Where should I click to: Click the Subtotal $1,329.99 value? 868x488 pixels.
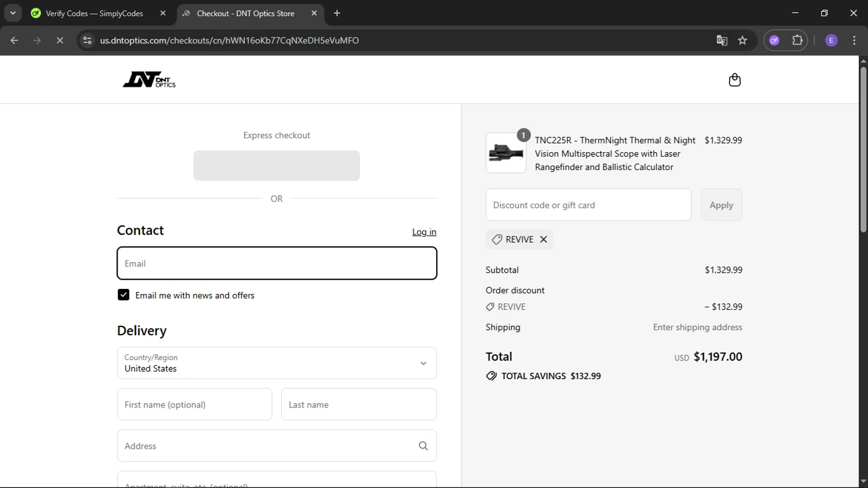[x=723, y=270]
